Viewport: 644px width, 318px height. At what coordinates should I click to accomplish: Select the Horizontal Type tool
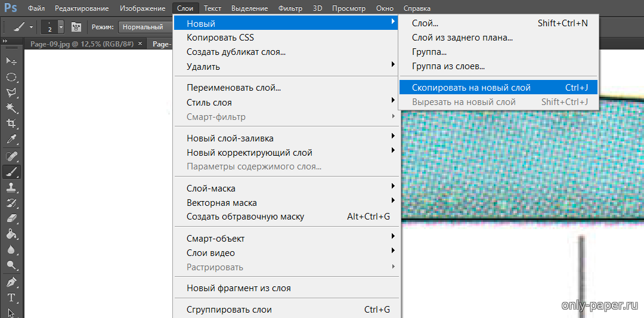click(x=11, y=297)
